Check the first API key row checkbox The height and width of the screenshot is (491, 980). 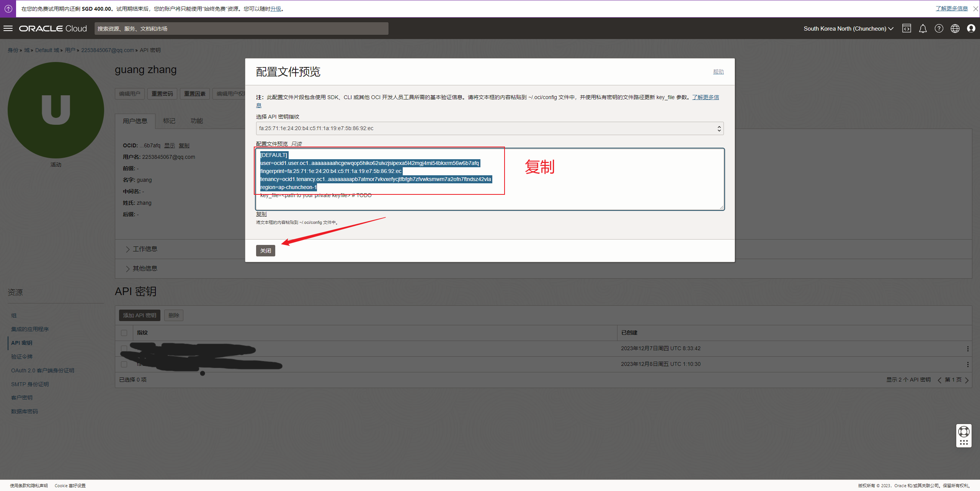tap(124, 348)
